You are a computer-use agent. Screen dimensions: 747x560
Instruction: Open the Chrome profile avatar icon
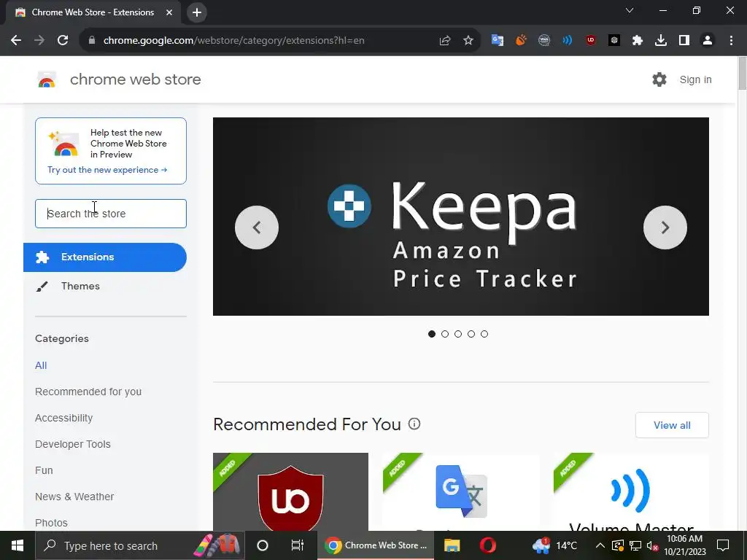708,41
